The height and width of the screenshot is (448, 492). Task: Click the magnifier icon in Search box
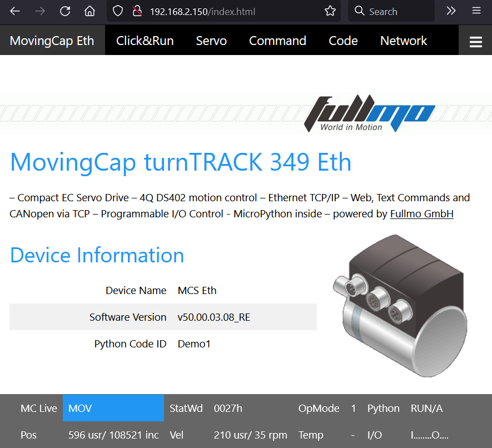[x=359, y=11]
